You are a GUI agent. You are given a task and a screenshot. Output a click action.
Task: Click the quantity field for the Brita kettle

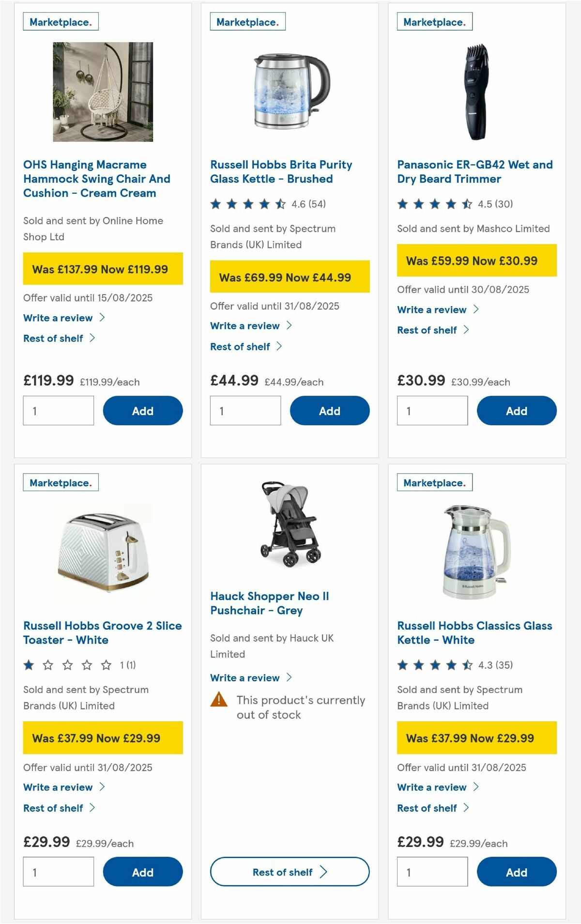(x=245, y=410)
